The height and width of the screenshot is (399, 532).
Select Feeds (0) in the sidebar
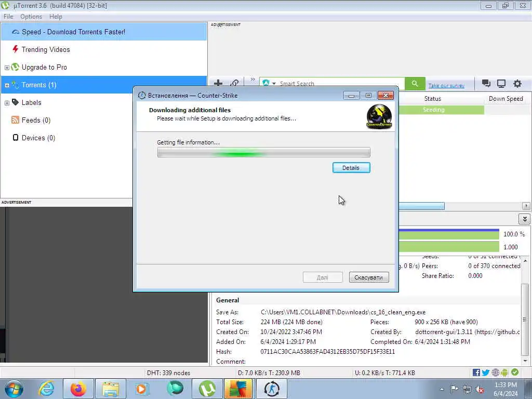pos(36,120)
